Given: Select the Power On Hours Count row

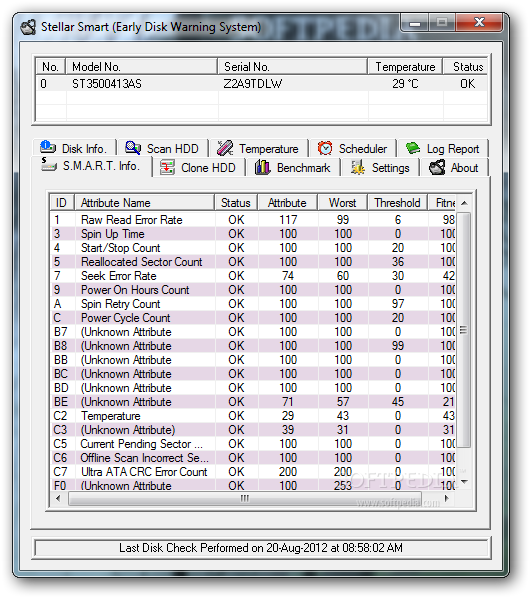Looking at the screenshot, I should (x=254, y=290).
